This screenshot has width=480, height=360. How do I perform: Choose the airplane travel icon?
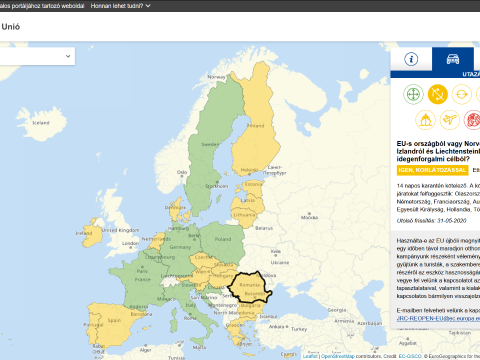tap(450, 120)
